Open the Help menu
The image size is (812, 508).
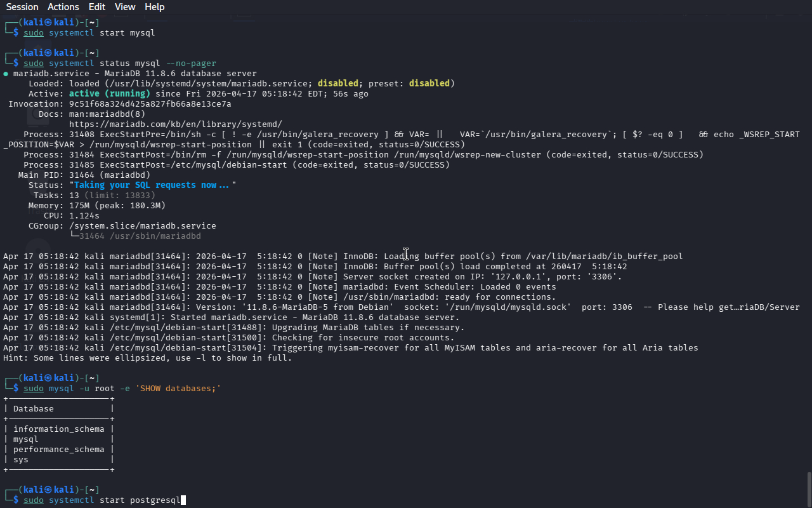point(154,7)
